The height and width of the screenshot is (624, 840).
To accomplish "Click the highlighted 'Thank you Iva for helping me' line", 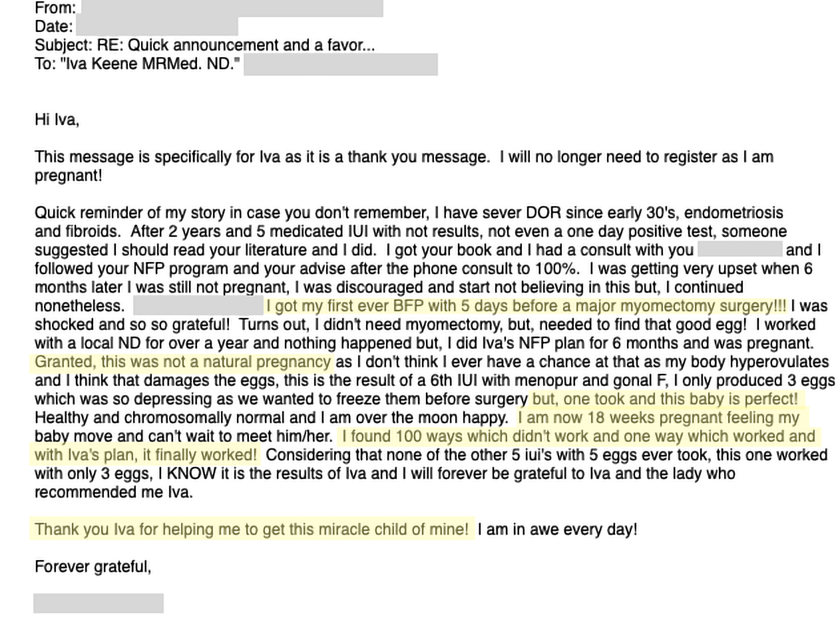I will click(252, 530).
